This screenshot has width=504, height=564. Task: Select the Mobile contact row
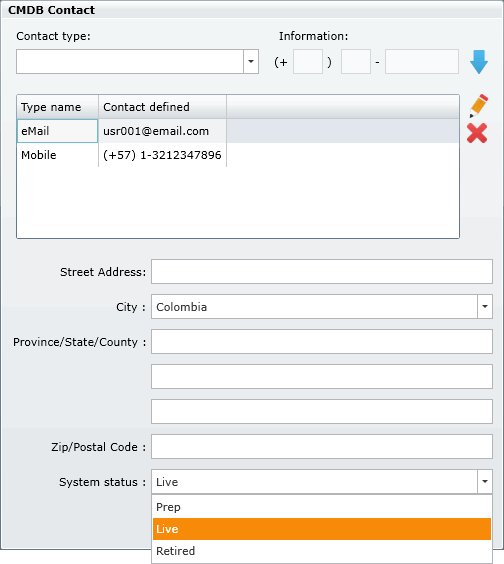(237, 155)
